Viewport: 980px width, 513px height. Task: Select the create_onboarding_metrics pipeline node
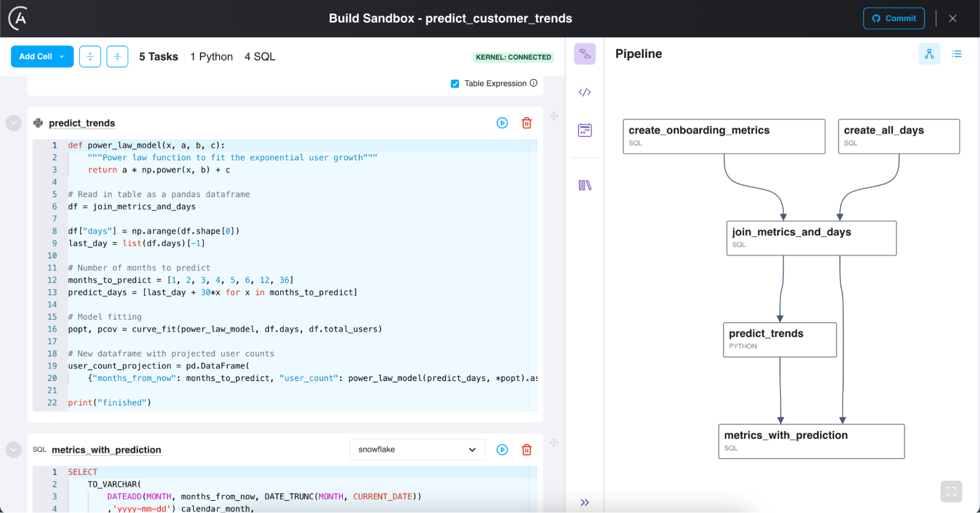724,136
